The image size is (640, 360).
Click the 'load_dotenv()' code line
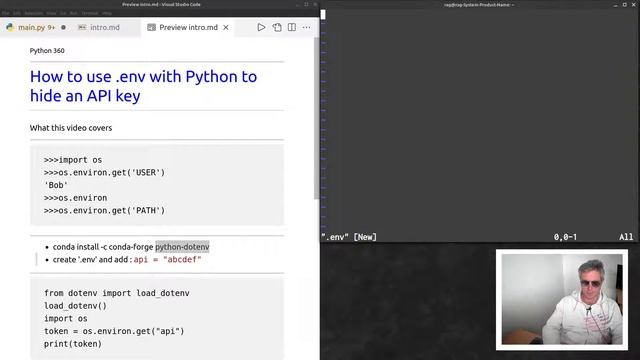tap(75, 306)
